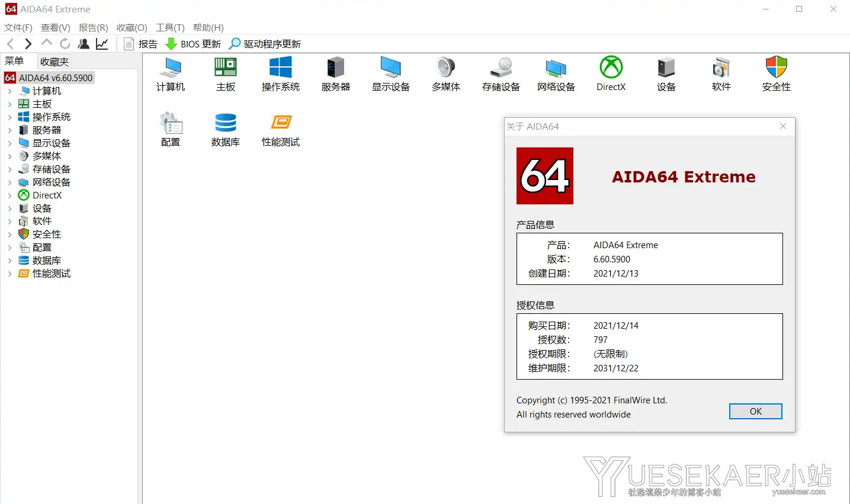Expand the 存储设备 tree node arrow
850x504 pixels.
tap(9, 169)
